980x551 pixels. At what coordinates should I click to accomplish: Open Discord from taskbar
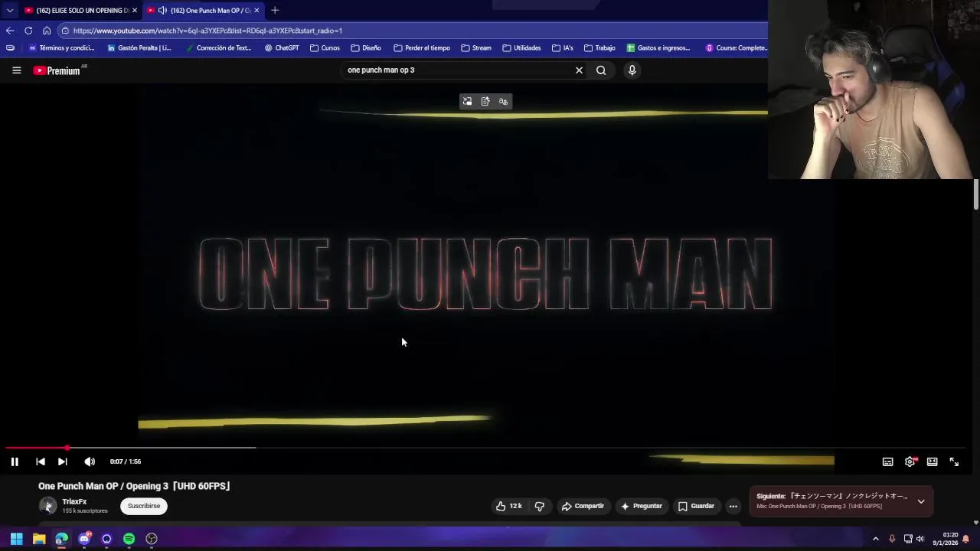click(84, 539)
